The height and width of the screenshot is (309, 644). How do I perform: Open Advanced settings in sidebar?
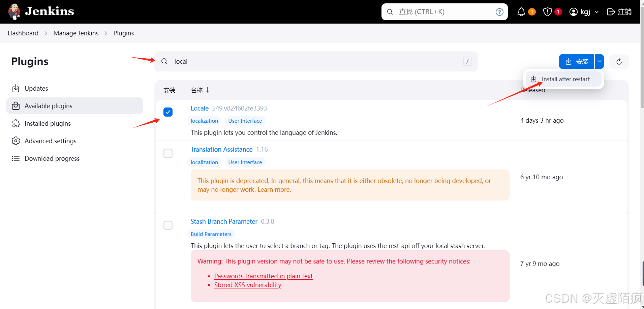pos(75,141)
